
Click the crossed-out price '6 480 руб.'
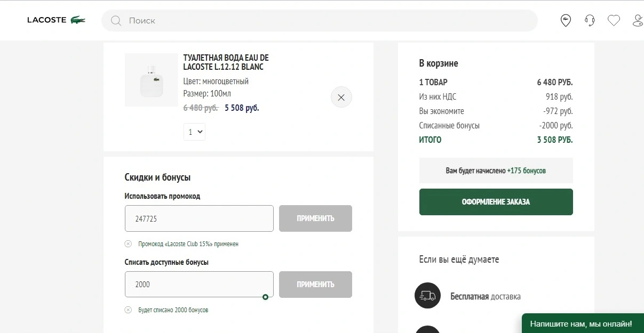coord(201,108)
